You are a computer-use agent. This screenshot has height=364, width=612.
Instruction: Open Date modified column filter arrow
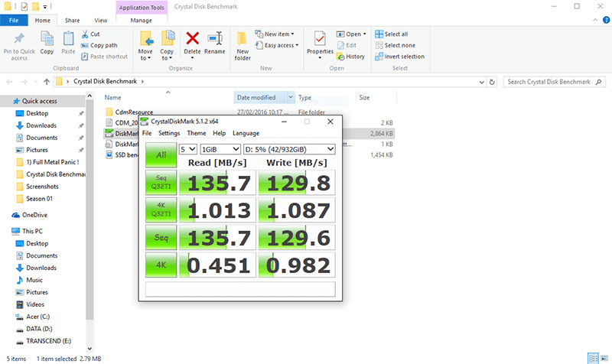point(291,97)
